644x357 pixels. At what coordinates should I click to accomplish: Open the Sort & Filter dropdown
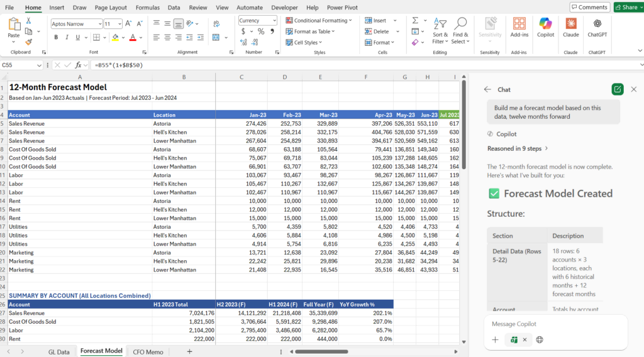click(440, 31)
